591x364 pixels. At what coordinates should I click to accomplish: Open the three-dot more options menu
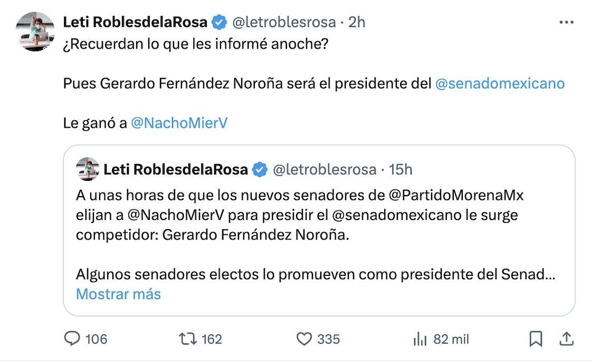pos(566,22)
